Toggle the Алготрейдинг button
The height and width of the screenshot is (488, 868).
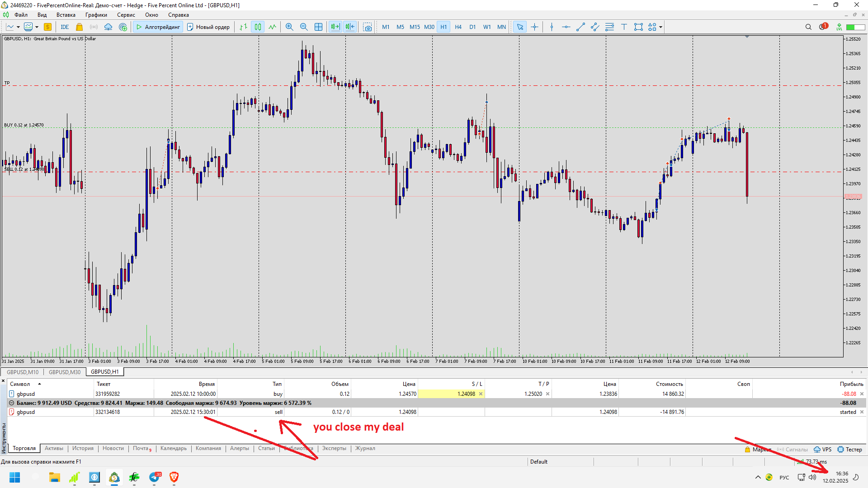(x=158, y=27)
